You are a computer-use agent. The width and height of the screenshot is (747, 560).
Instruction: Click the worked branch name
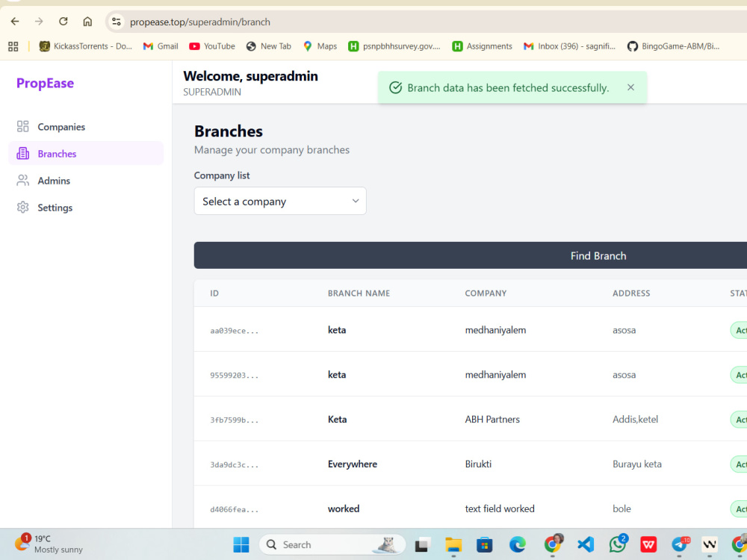pyautogui.click(x=344, y=508)
